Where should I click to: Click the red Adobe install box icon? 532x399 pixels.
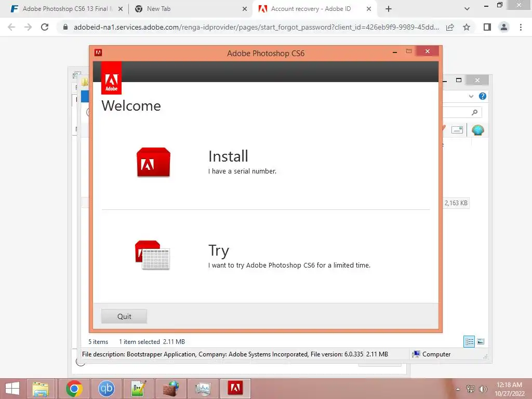tap(153, 162)
